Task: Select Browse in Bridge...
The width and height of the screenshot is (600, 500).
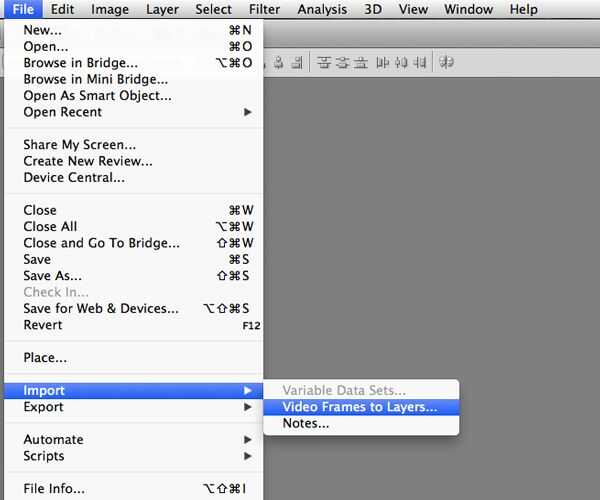Action: click(134, 63)
